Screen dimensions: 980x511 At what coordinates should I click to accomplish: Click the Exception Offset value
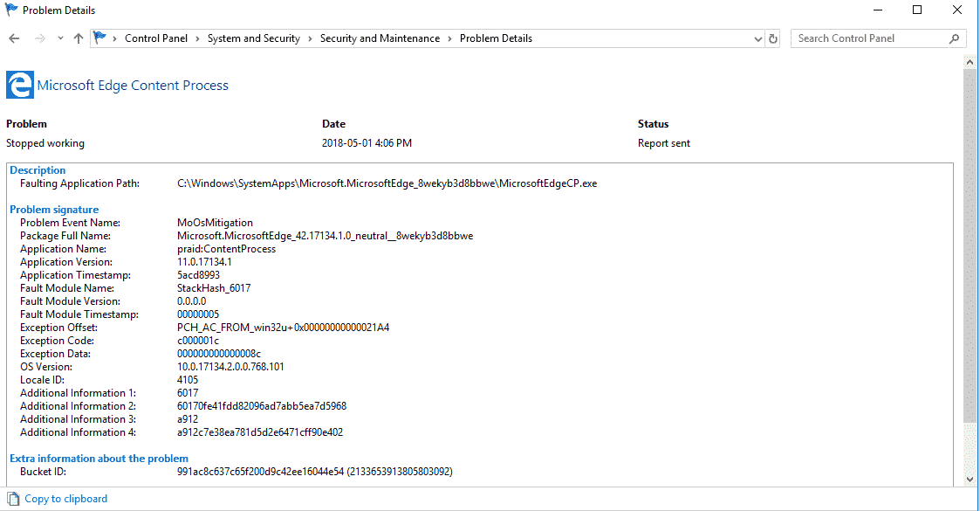[x=283, y=328]
